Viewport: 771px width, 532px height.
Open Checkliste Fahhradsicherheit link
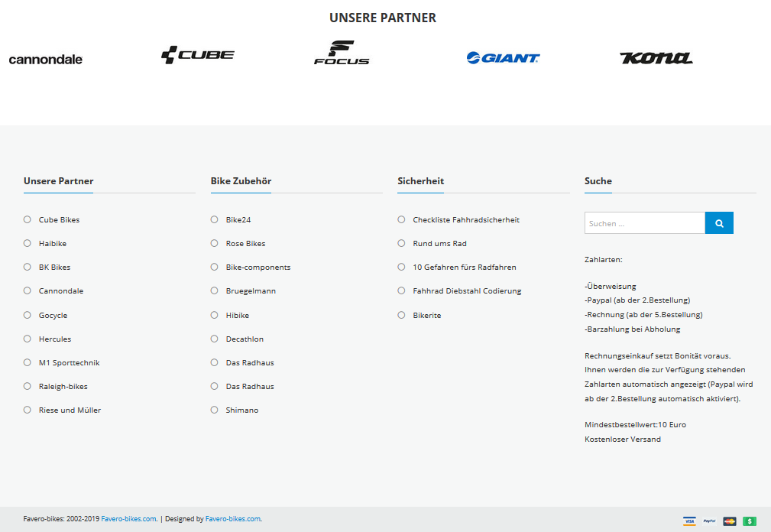(x=466, y=220)
